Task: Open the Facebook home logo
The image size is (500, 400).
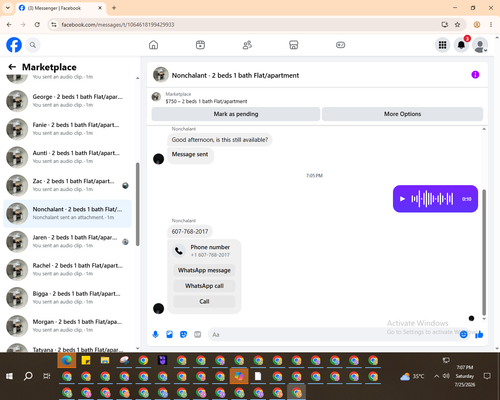Action: click(14, 45)
